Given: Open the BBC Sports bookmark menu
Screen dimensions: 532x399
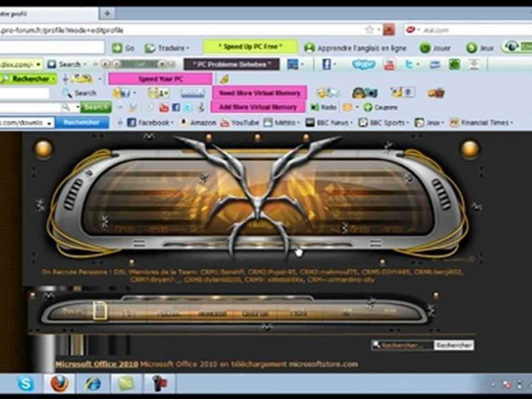Looking at the screenshot, I should pyautogui.click(x=384, y=122).
